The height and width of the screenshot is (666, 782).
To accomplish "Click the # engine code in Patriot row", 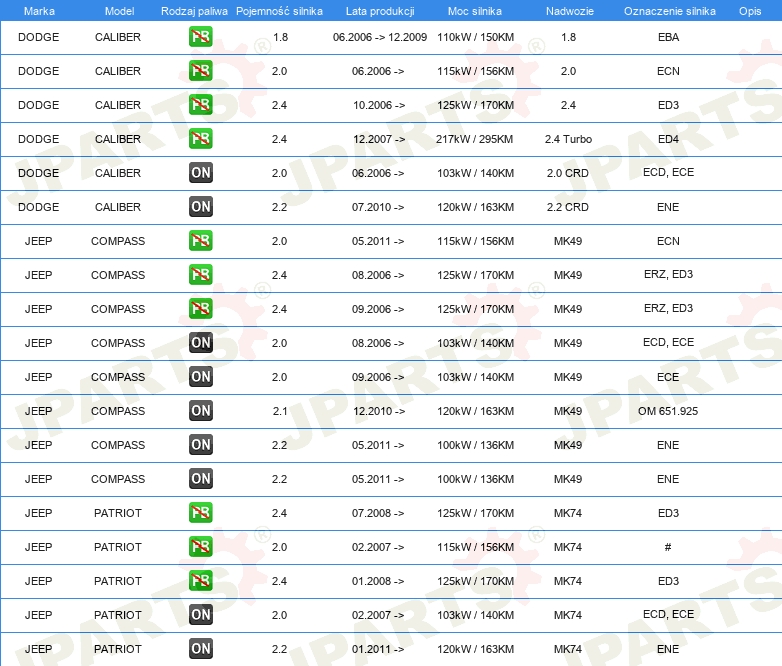I will point(668,547).
